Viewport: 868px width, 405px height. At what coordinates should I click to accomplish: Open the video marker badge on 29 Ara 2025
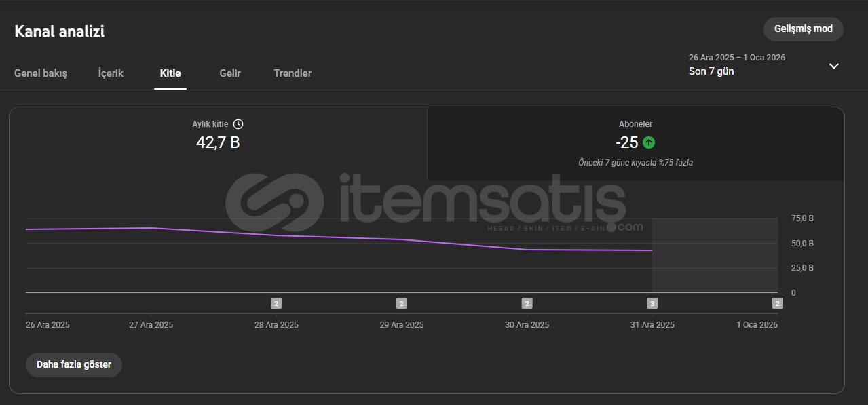tap(402, 303)
